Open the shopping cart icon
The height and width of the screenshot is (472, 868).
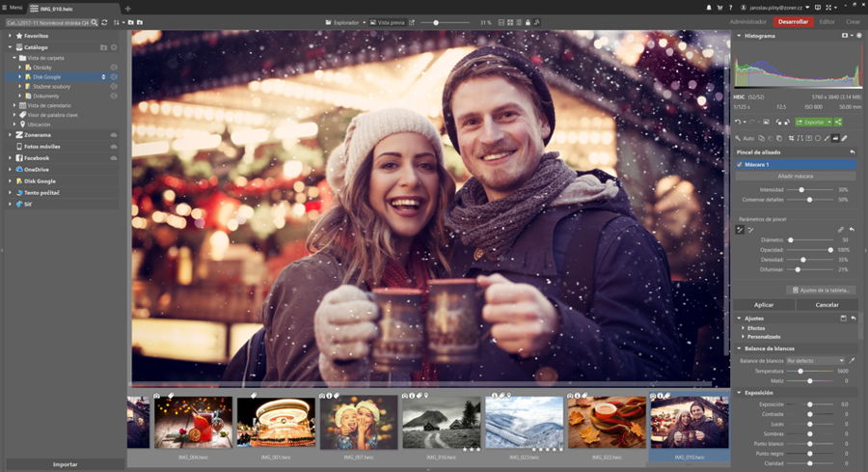tap(719, 8)
